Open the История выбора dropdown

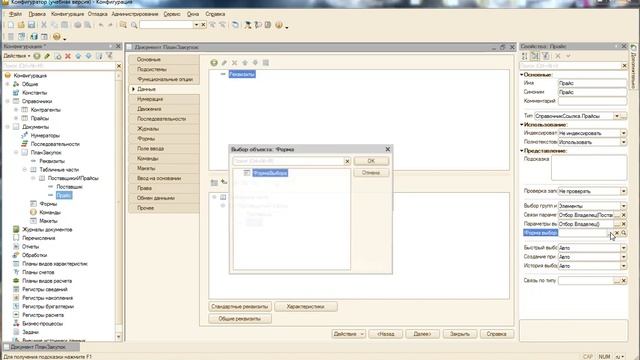pos(623,266)
